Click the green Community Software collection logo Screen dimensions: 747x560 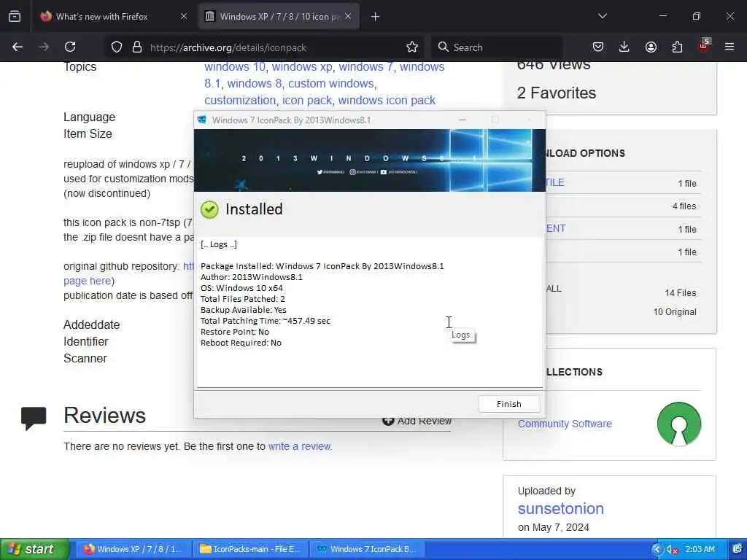[679, 424]
